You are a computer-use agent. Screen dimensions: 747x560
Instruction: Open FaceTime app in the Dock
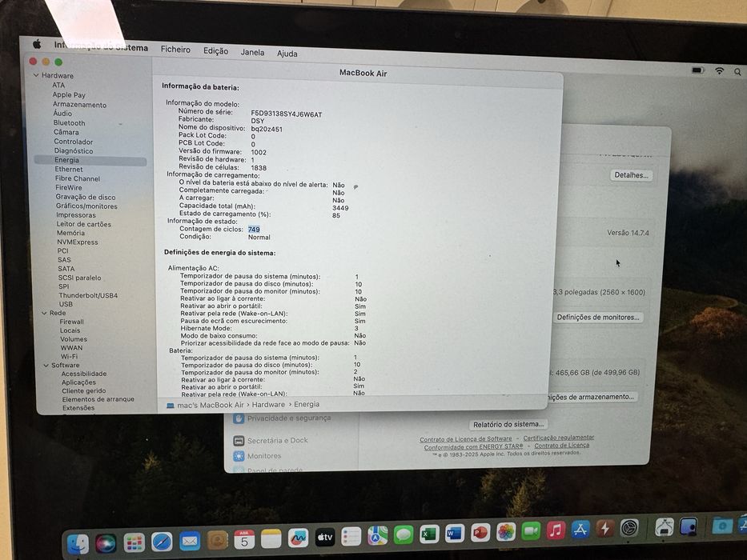click(531, 530)
